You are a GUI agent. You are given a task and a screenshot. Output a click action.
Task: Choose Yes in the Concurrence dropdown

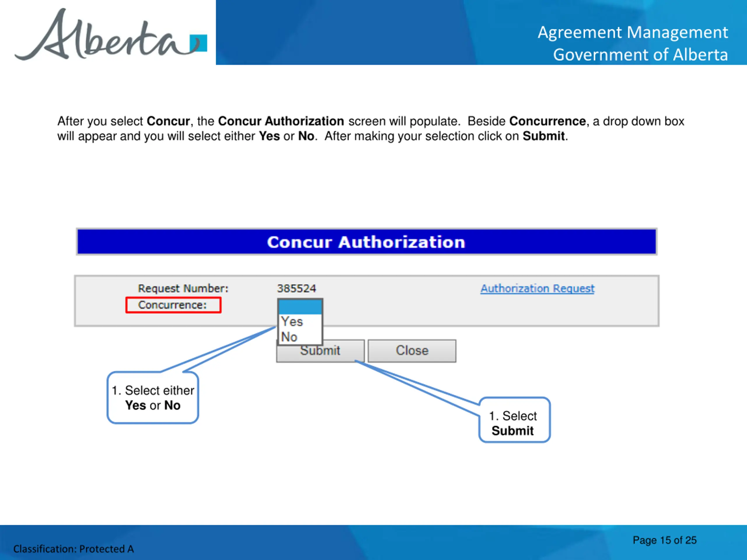pyautogui.click(x=300, y=322)
